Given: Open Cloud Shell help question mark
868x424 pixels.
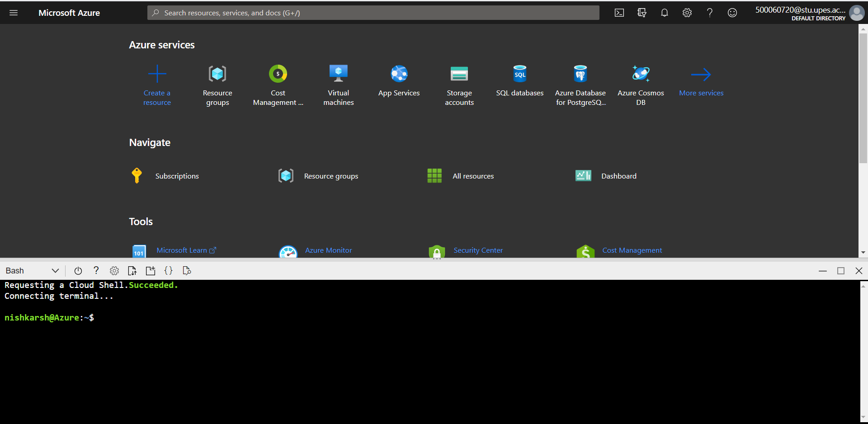Looking at the screenshot, I should (x=96, y=270).
